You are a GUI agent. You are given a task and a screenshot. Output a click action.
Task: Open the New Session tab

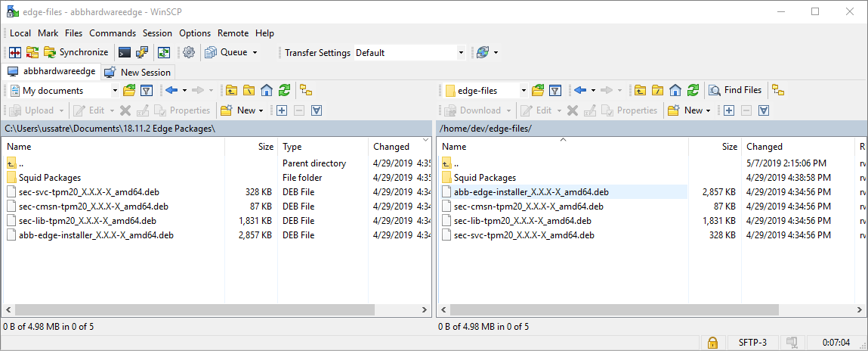coord(138,72)
